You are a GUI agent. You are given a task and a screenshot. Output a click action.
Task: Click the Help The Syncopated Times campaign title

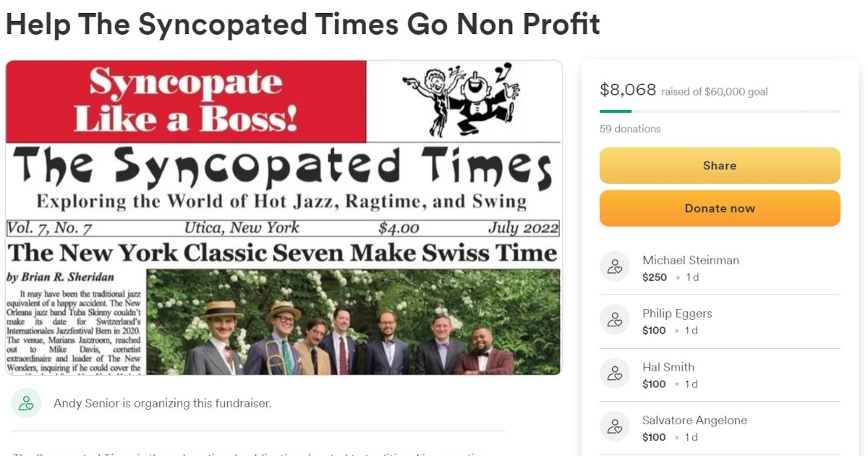pyautogui.click(x=303, y=24)
